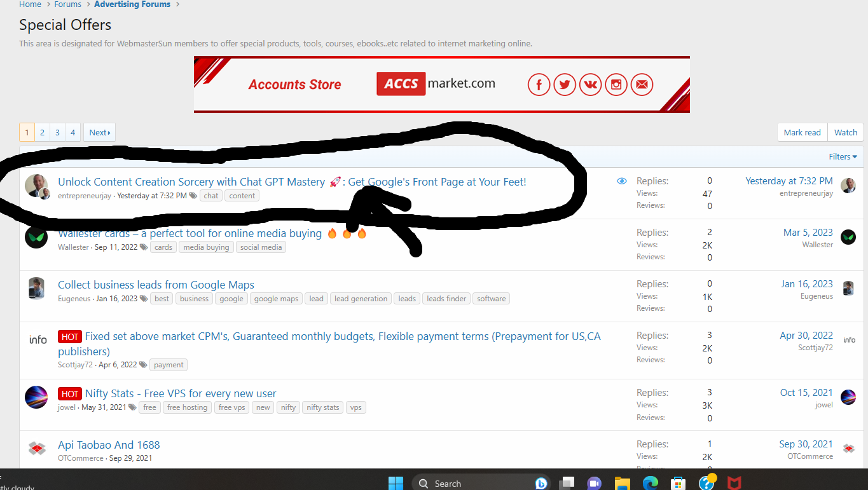This screenshot has height=490, width=868.
Task: Open the Windows Start menu
Action: click(x=396, y=483)
